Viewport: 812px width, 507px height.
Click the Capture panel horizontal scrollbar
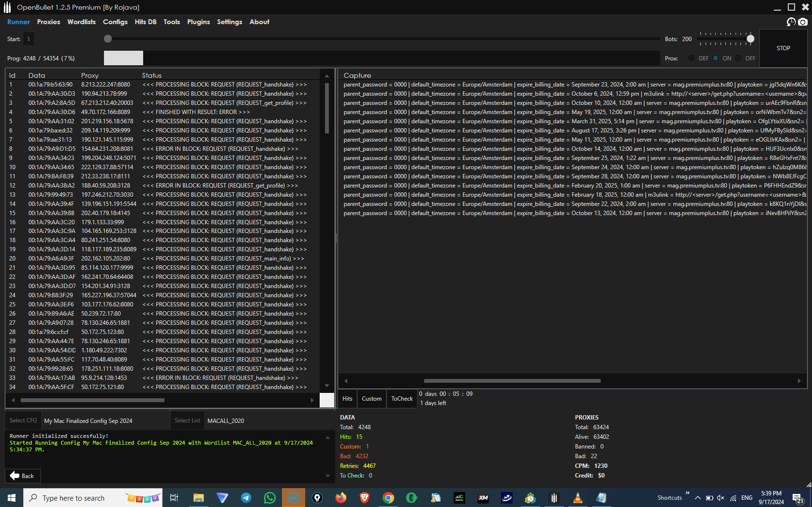click(512, 381)
